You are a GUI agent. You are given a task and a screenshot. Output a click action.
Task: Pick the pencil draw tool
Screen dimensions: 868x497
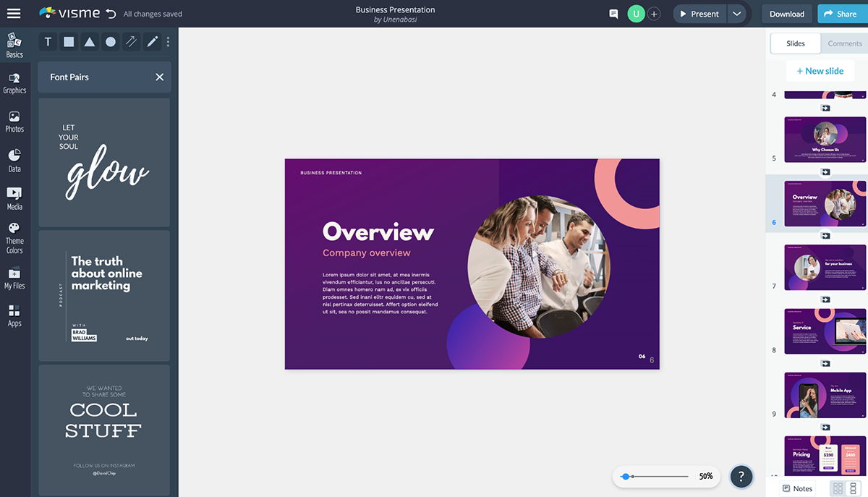152,42
